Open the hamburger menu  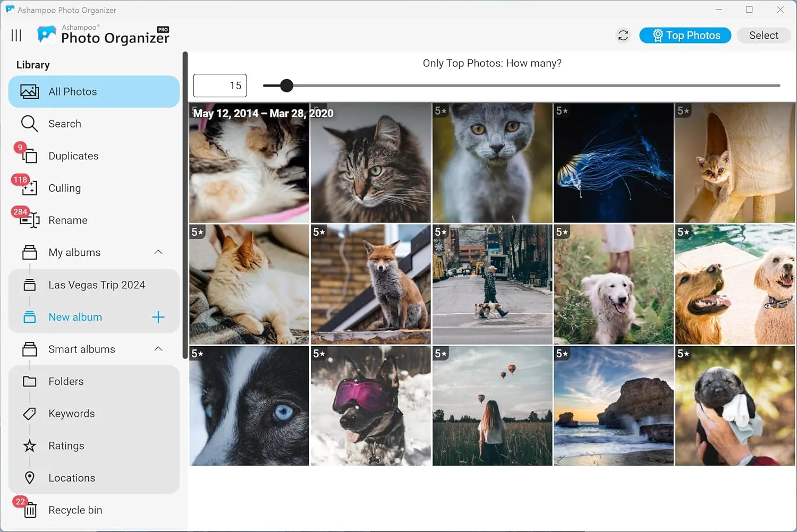click(x=16, y=35)
